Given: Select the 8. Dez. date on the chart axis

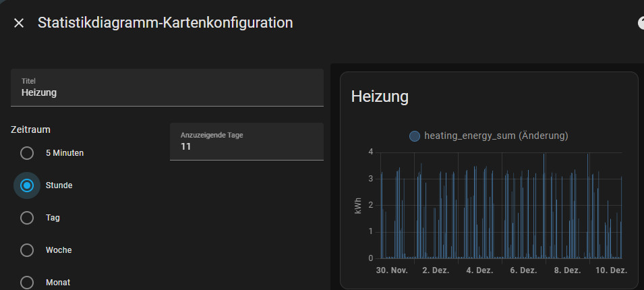Looking at the screenshot, I should pos(567,270).
